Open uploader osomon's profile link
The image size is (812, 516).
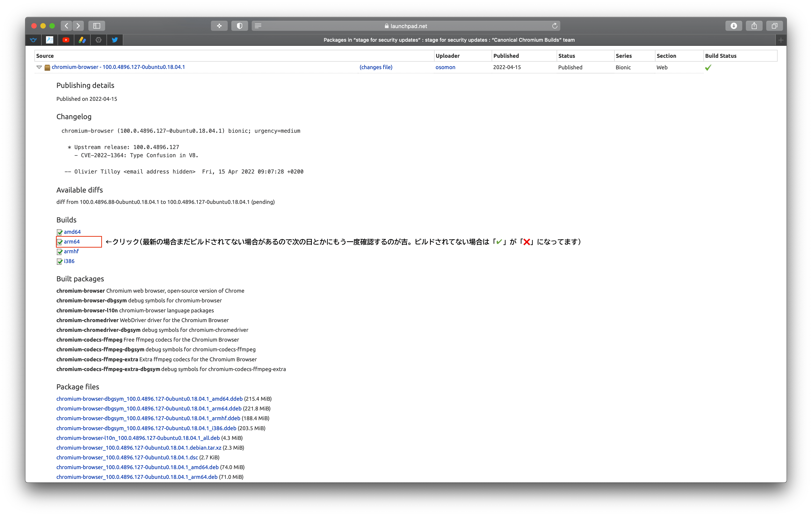point(445,67)
